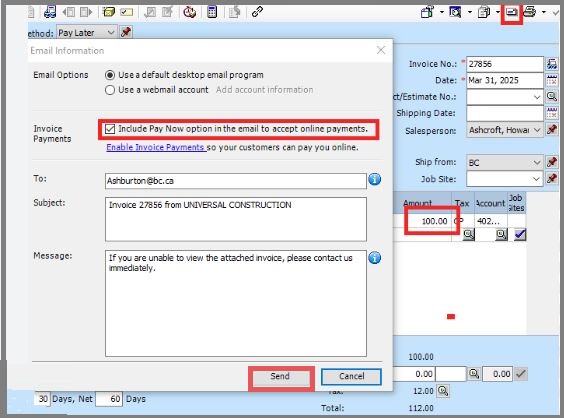Click the magnifier icon under the Account column
564x418 pixels.
point(501,235)
